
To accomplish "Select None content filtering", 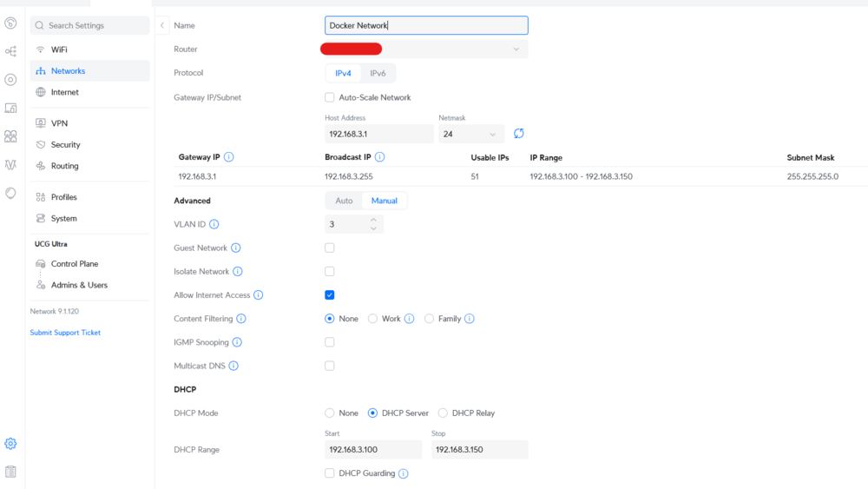I will click(x=329, y=319).
